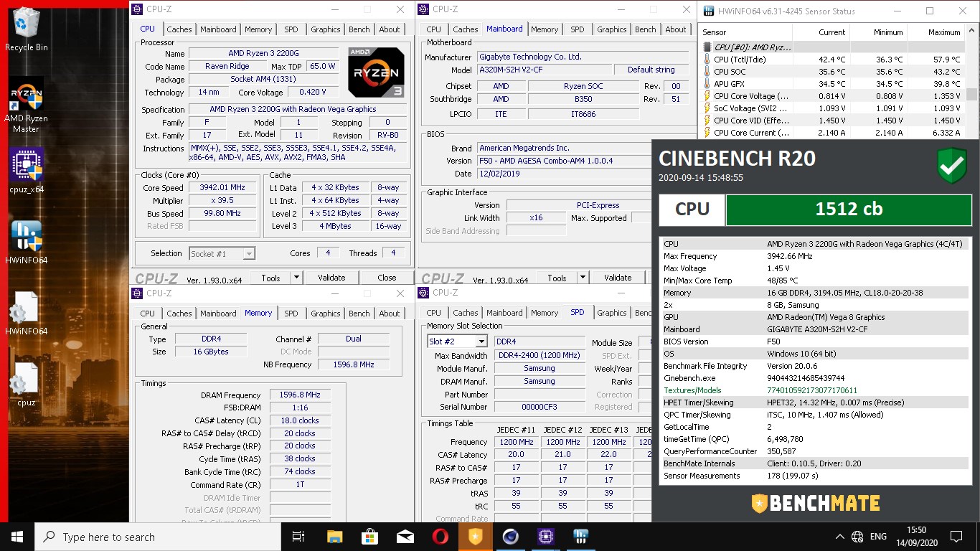Click the BenchMate logo at the panel bottom
The width and height of the screenshot is (980, 551).
click(816, 503)
